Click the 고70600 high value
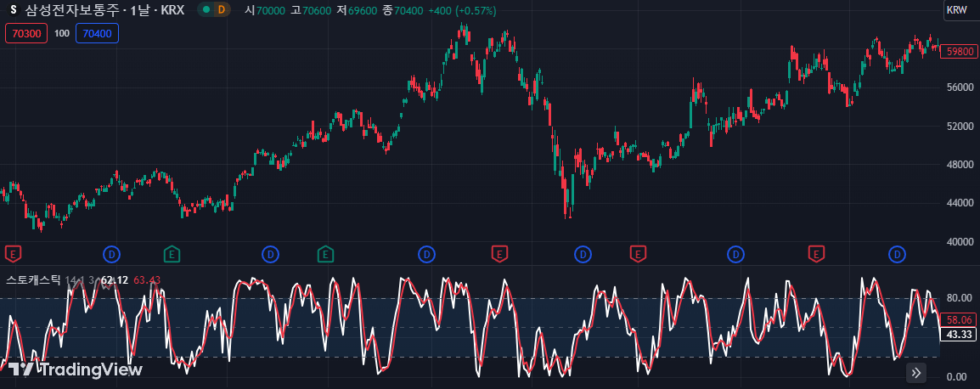The image size is (980, 389). pyautogui.click(x=312, y=11)
